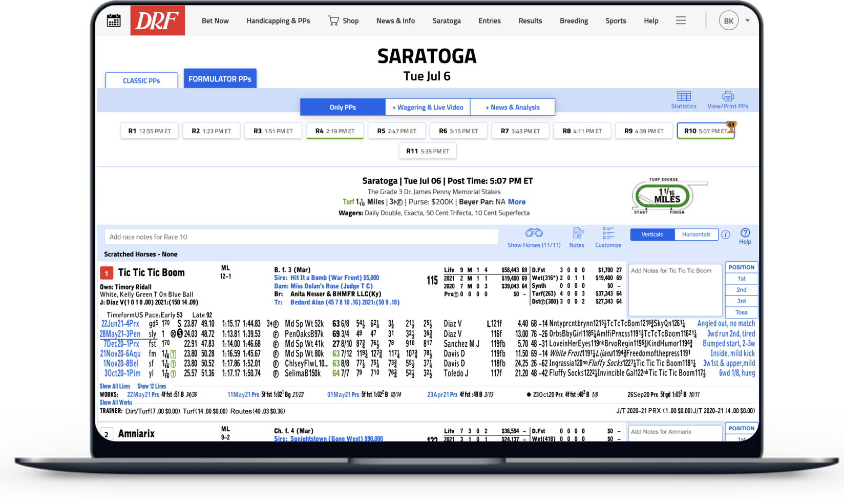
Task: Open News & Info menu
Action: (x=395, y=20)
